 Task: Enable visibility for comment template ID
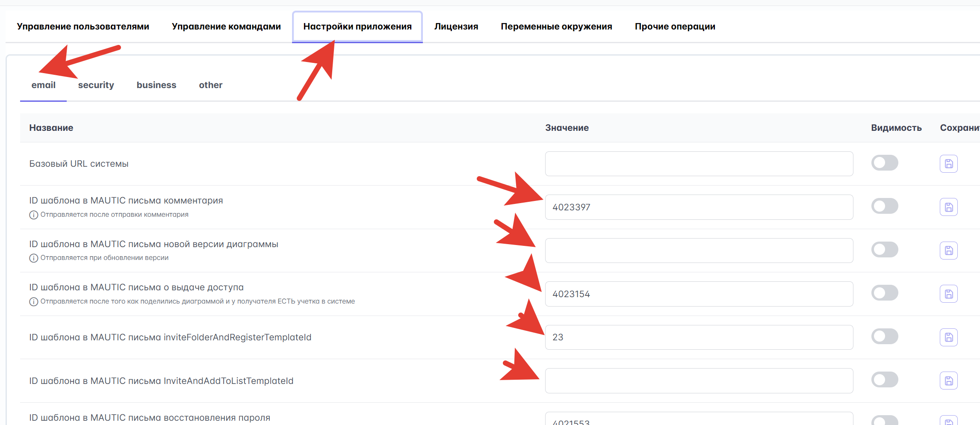(x=885, y=206)
